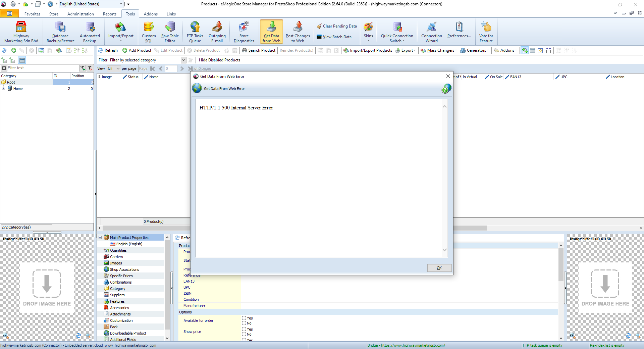Select Yes for Available for order
Viewport: 644px width, 349px height.
tap(244, 318)
